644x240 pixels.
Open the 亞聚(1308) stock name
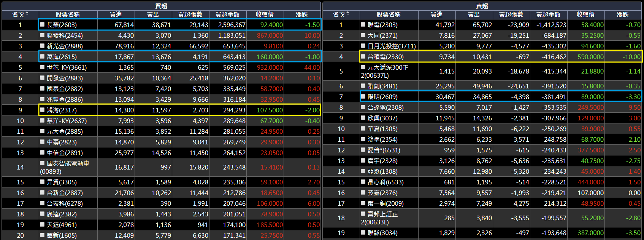pos(382,171)
